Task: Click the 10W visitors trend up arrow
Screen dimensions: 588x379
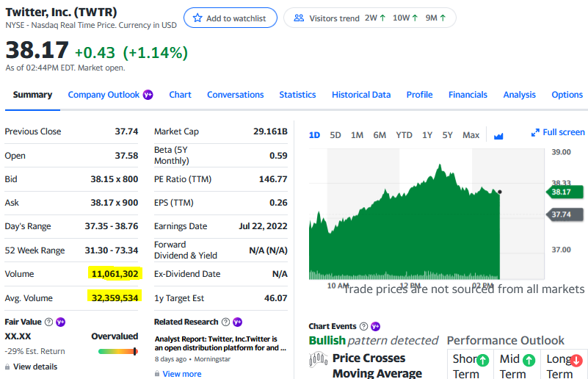Action: click(x=415, y=18)
